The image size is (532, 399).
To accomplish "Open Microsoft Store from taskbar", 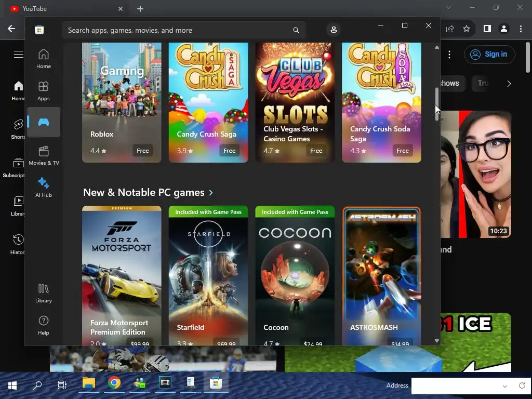I will [x=216, y=383].
